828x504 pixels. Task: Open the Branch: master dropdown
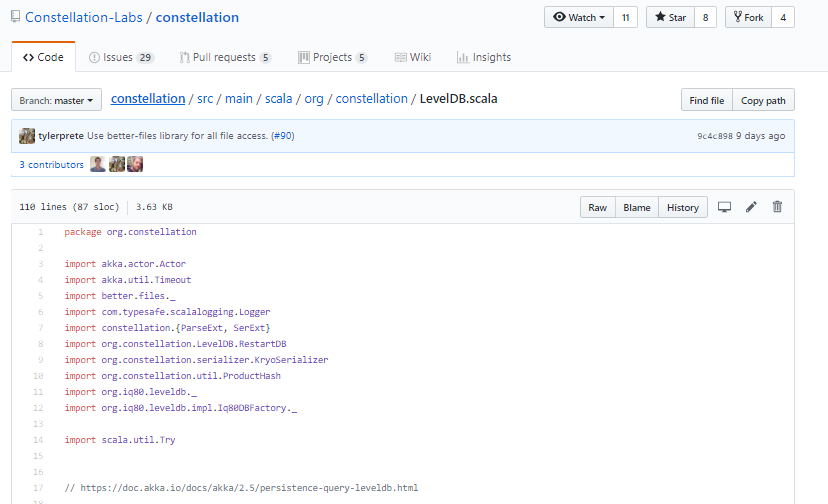pyautogui.click(x=56, y=100)
